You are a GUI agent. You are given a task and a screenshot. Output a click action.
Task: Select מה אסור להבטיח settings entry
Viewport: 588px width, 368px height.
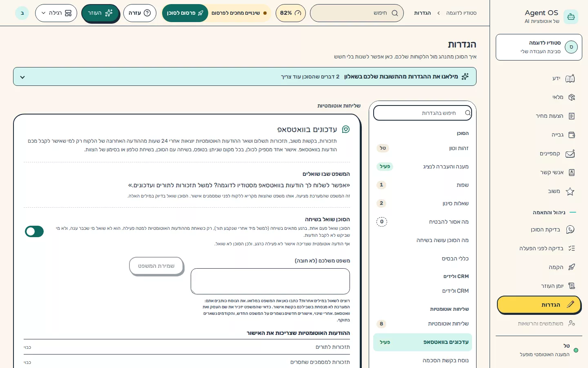click(423, 222)
